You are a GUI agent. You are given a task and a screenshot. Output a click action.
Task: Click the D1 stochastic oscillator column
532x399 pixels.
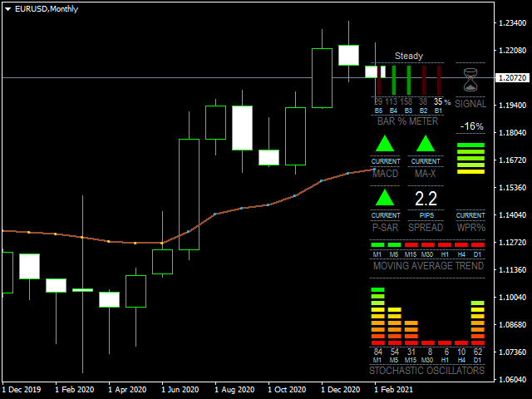tap(477, 323)
